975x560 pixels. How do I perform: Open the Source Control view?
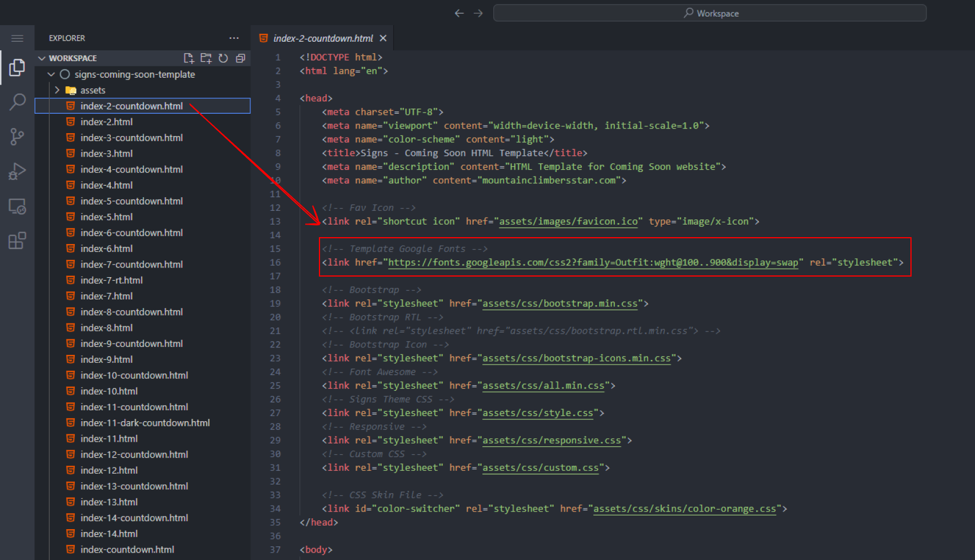(x=17, y=137)
